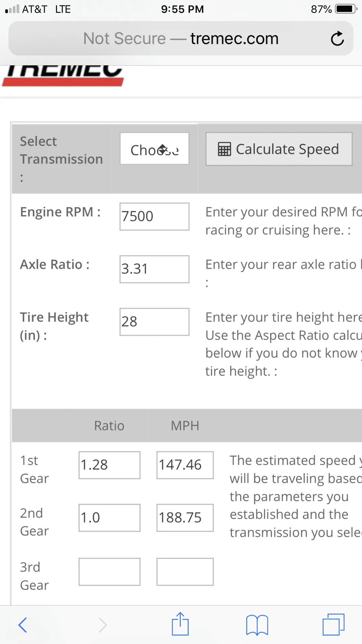362x644 pixels.
Task: Select the 1st Gear MPH result field
Action: [185, 465]
